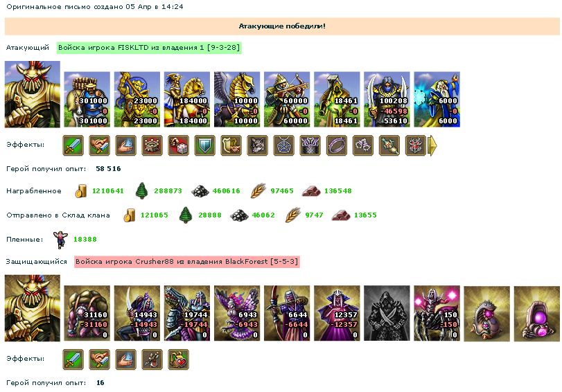Click the defender hero portrait
562x392 pixels.
point(33,308)
